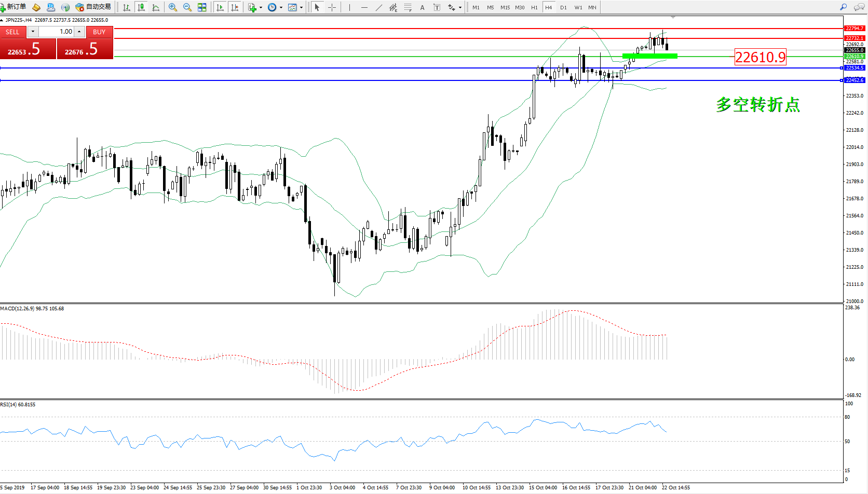Switch to the H1 timeframe

tap(534, 7)
